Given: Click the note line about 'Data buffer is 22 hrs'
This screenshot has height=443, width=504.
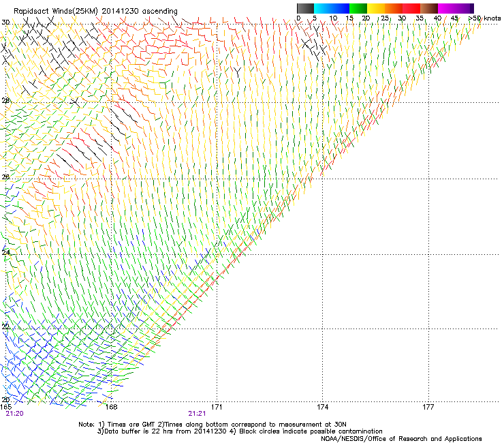Looking at the screenshot, I should [240, 431].
